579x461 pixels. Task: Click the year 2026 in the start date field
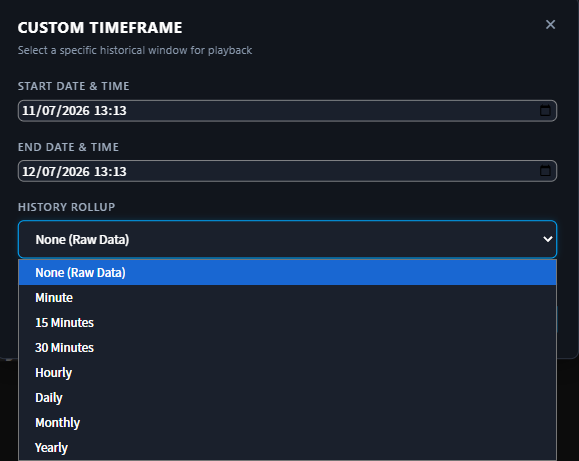76,110
